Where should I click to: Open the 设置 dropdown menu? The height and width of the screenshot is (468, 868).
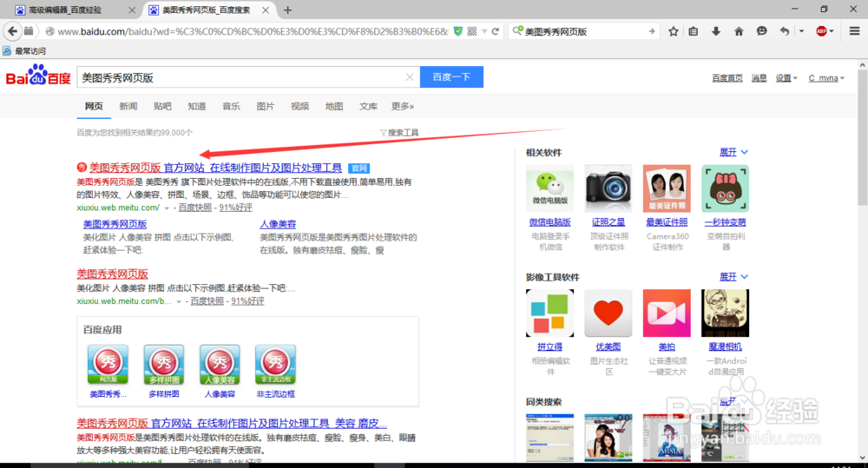[786, 78]
